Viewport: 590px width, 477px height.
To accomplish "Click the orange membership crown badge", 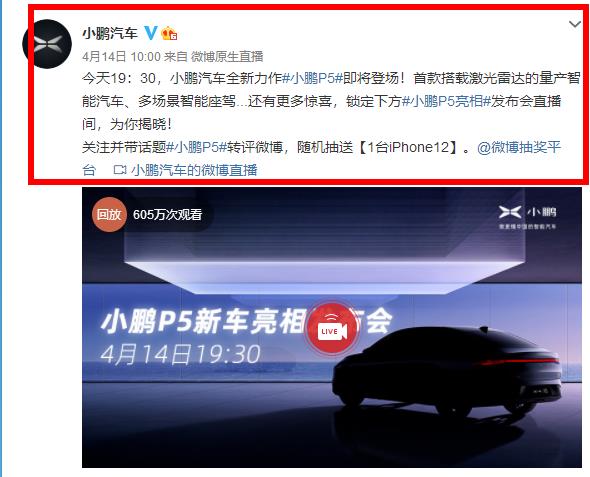I will [169, 33].
